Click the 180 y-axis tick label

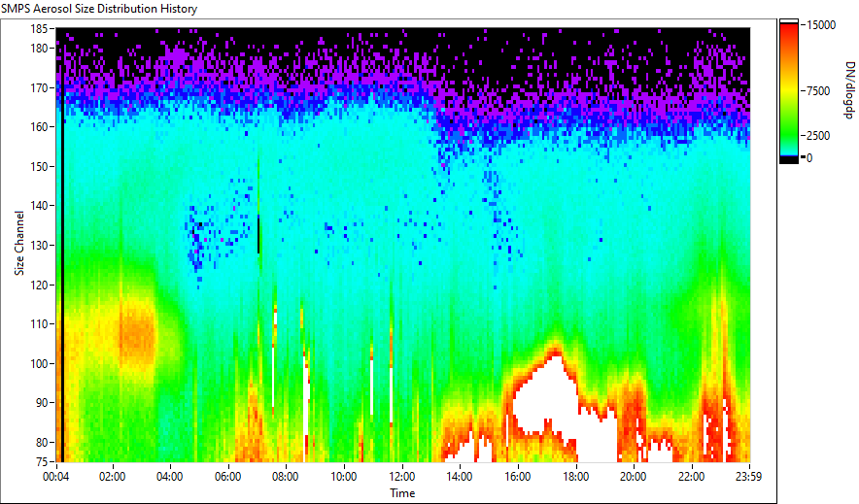(39, 49)
